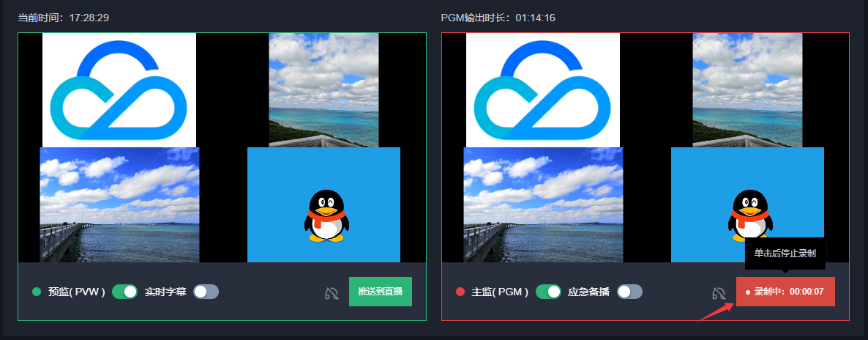Click muted headphone icon in PVW panel
868x340 pixels.
pos(332,293)
